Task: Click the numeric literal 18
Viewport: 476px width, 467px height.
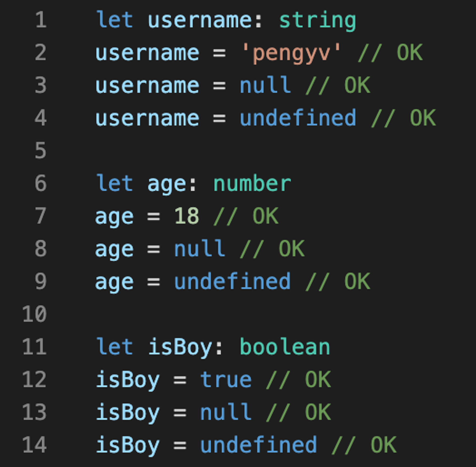Action: [x=187, y=216]
